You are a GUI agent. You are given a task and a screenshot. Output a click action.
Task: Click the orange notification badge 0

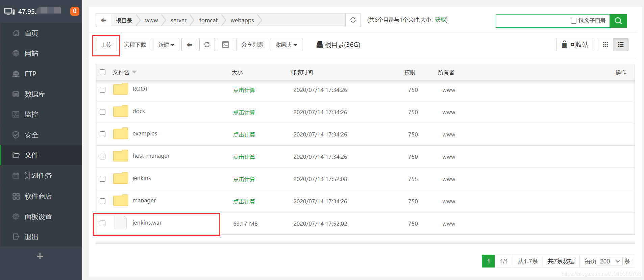75,11
